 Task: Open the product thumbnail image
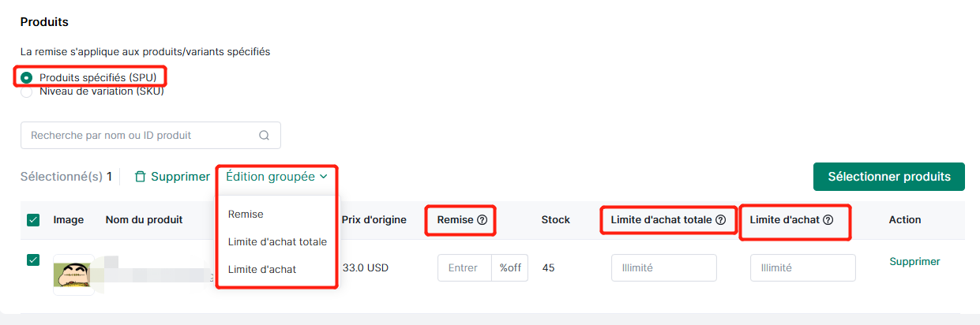[x=73, y=275]
